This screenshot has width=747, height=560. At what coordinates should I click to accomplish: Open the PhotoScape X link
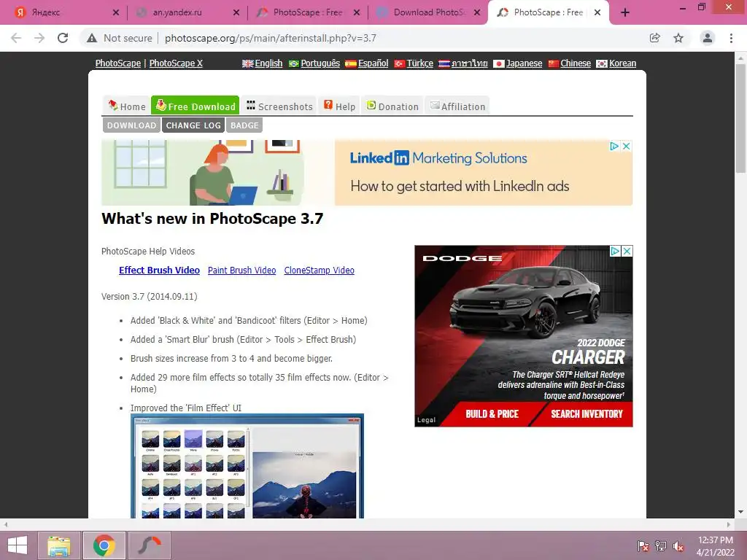(x=176, y=63)
